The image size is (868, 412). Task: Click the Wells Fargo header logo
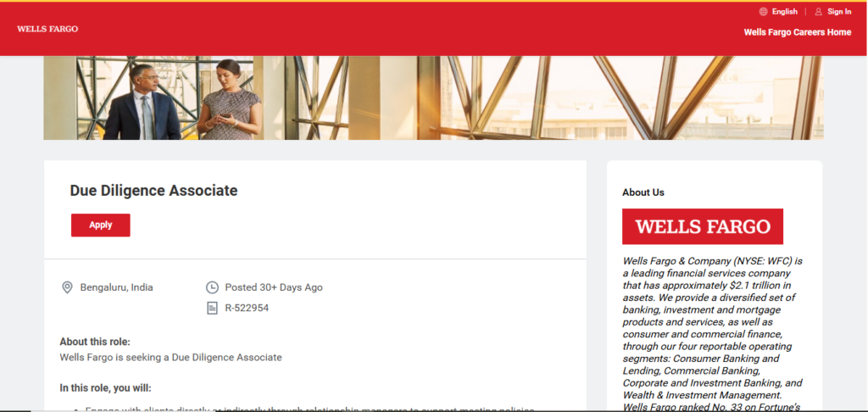tap(47, 29)
